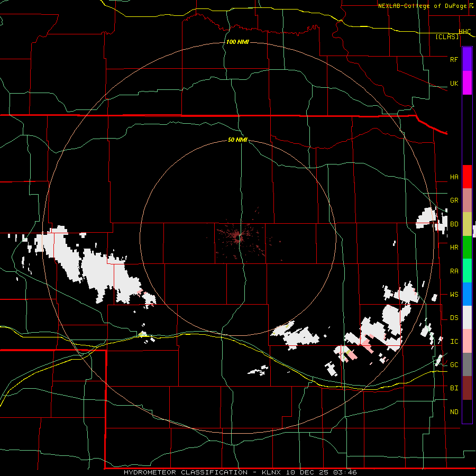
Task: Click the gray GC legend swatch
Action: click(467, 364)
